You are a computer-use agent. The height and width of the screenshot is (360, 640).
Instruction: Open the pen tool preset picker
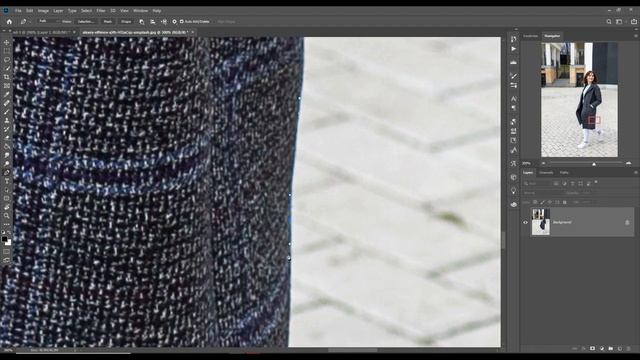pyautogui.click(x=25, y=22)
